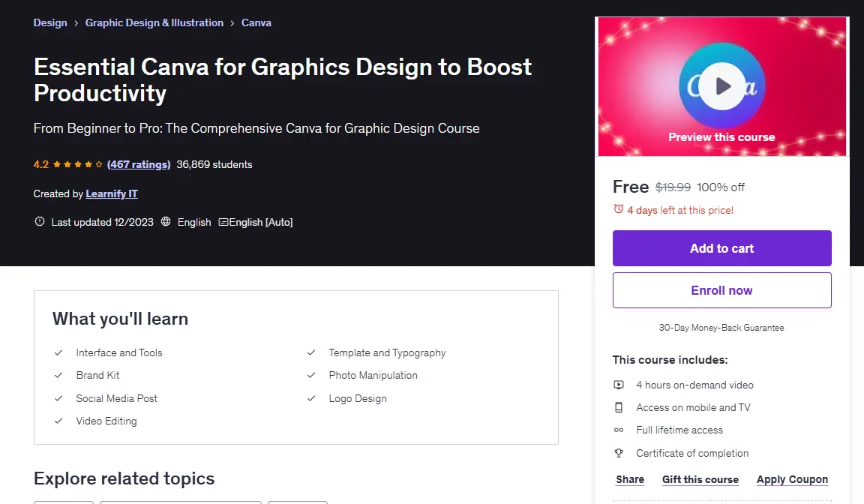The height and width of the screenshot is (504, 864).
Task: Click the 'Last updated 12/2023' text
Action: [x=103, y=222]
